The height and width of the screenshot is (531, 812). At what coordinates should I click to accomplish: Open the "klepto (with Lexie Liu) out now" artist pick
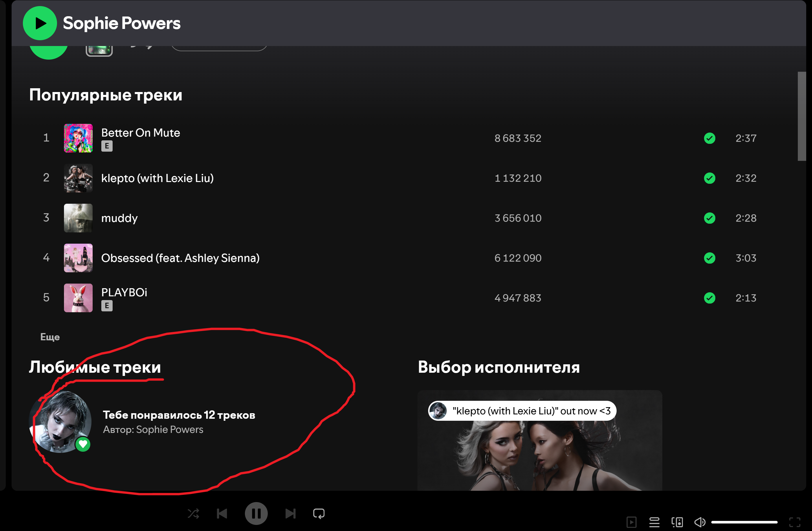coord(540,440)
